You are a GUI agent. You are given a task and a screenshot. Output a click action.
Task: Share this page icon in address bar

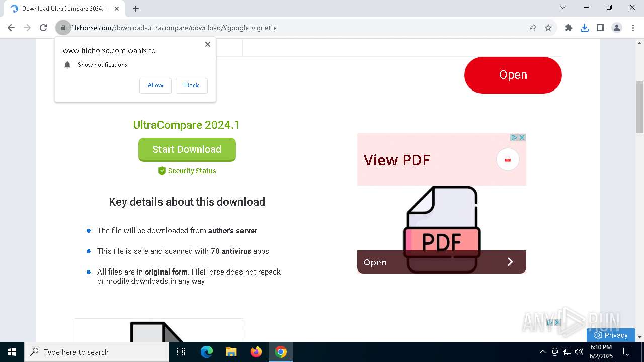click(532, 28)
